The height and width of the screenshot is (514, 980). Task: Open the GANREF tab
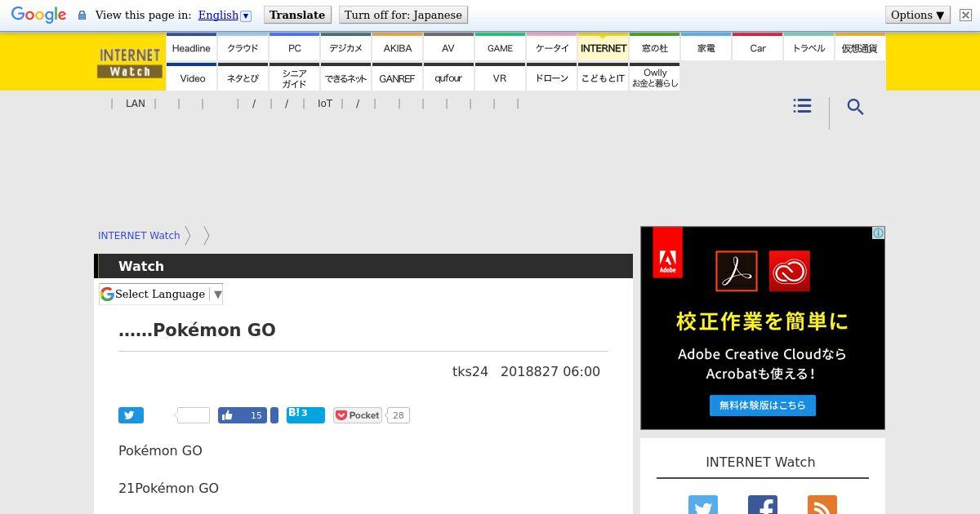coord(397,78)
